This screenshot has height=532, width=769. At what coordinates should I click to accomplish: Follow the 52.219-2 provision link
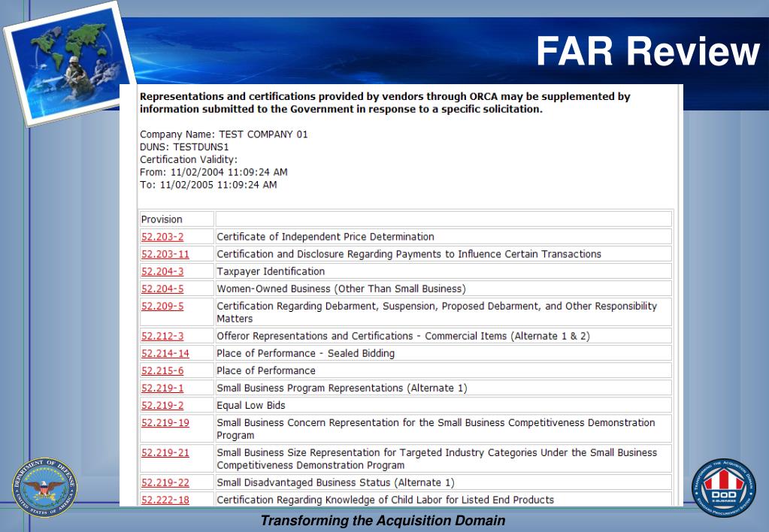(x=162, y=406)
